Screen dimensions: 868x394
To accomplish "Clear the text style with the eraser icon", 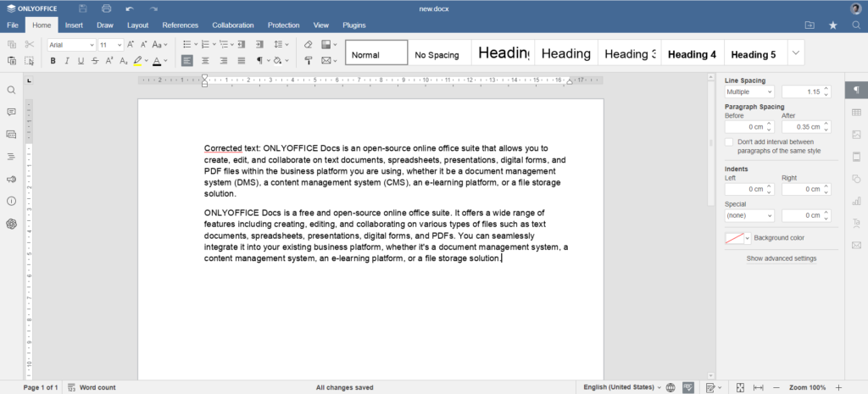I will point(309,44).
